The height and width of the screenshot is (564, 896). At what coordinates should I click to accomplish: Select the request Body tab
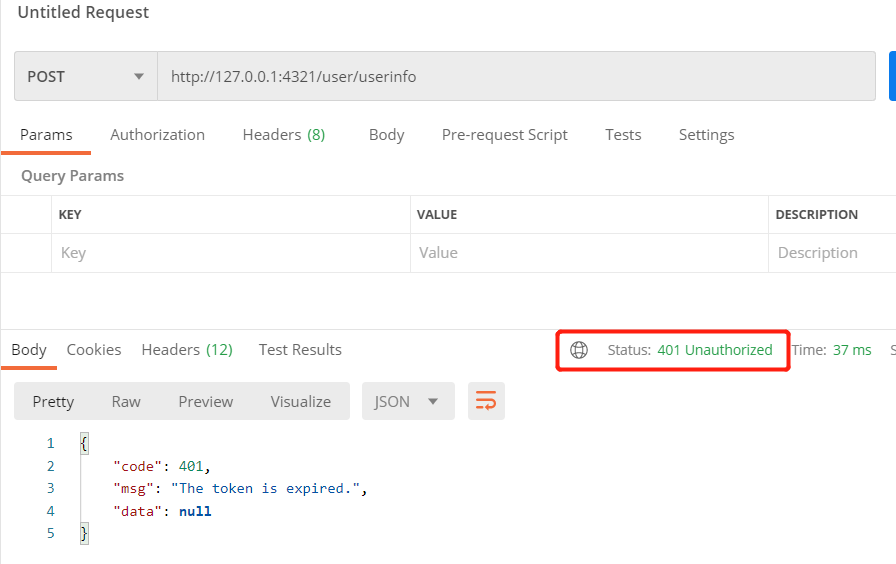click(x=386, y=135)
